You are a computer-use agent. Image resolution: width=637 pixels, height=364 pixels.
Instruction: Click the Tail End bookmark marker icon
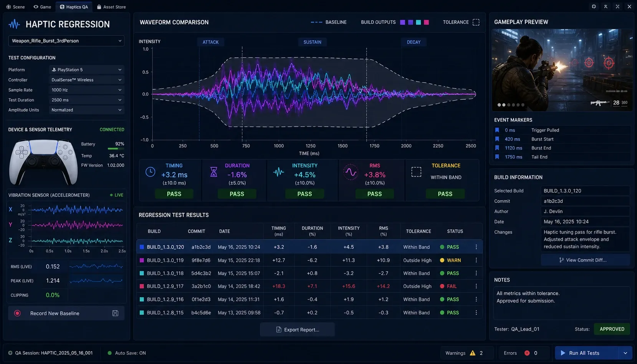[497, 157]
